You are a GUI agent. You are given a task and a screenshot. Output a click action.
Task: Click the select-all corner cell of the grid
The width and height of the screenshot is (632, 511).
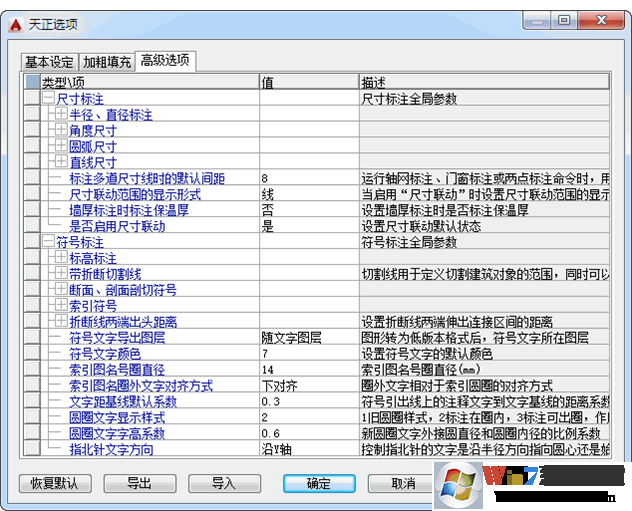(x=32, y=82)
